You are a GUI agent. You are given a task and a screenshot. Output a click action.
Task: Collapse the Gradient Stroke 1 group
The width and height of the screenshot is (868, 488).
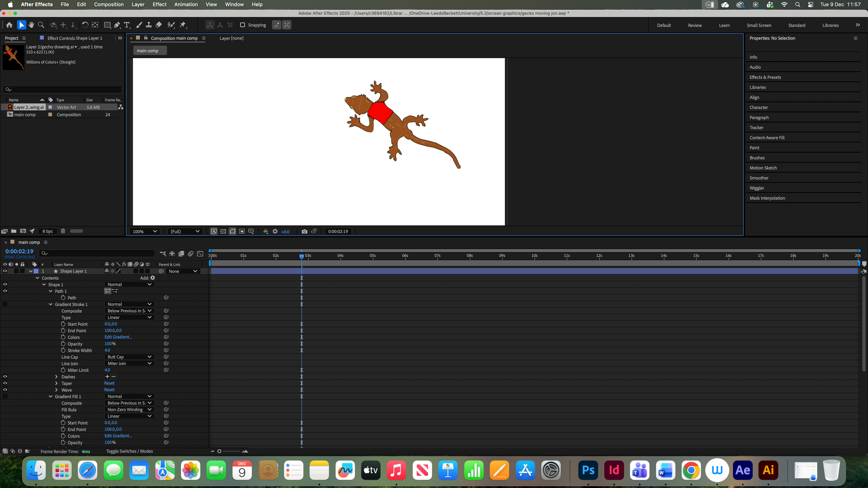click(x=51, y=305)
